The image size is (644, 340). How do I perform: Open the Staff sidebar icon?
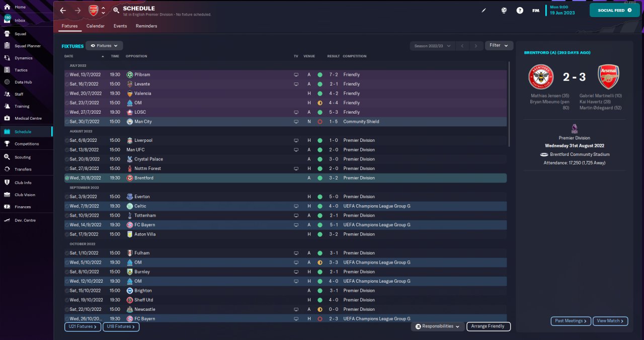(x=7, y=94)
